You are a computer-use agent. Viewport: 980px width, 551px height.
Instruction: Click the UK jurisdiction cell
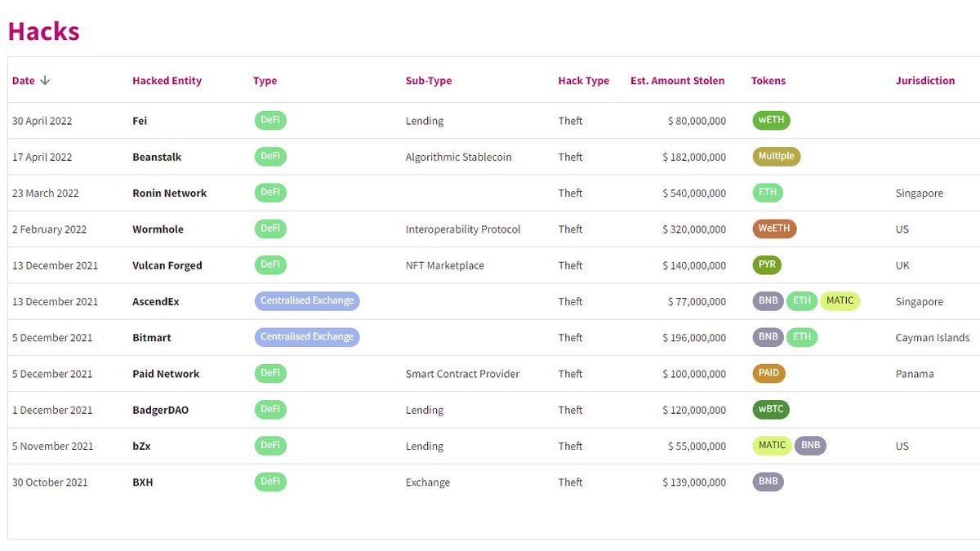click(902, 265)
